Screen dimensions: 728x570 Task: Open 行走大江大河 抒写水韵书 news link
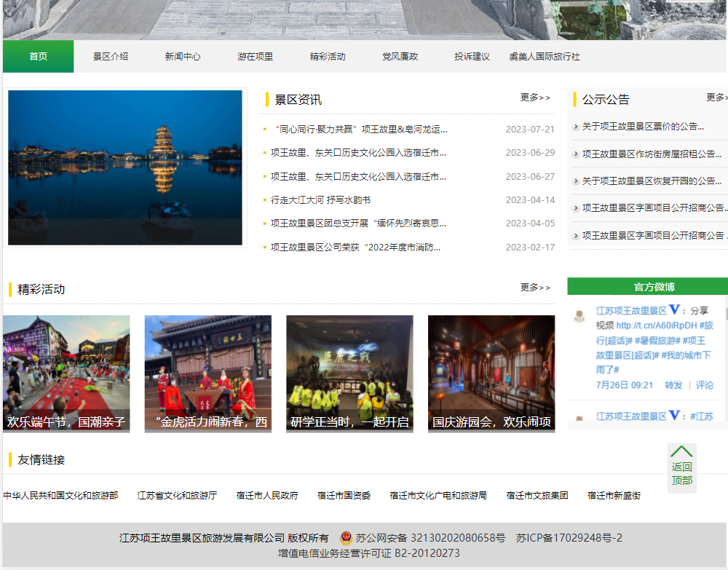[x=320, y=200]
